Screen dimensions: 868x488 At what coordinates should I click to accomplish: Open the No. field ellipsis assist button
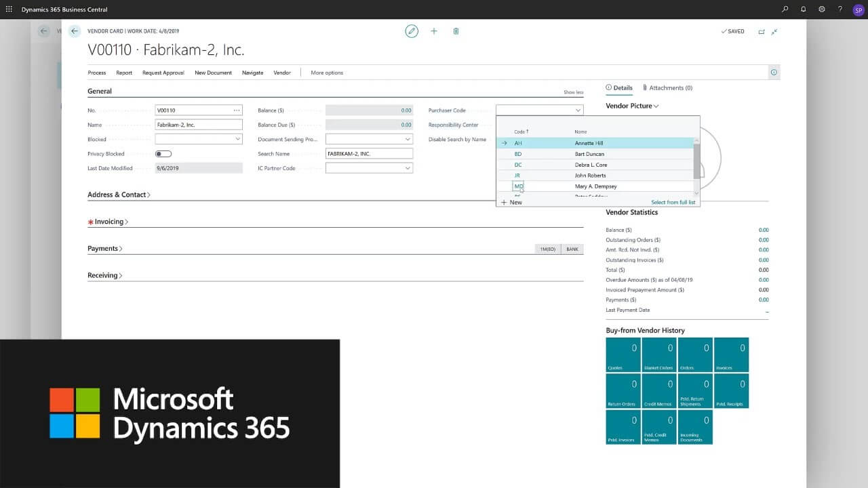pos(236,110)
